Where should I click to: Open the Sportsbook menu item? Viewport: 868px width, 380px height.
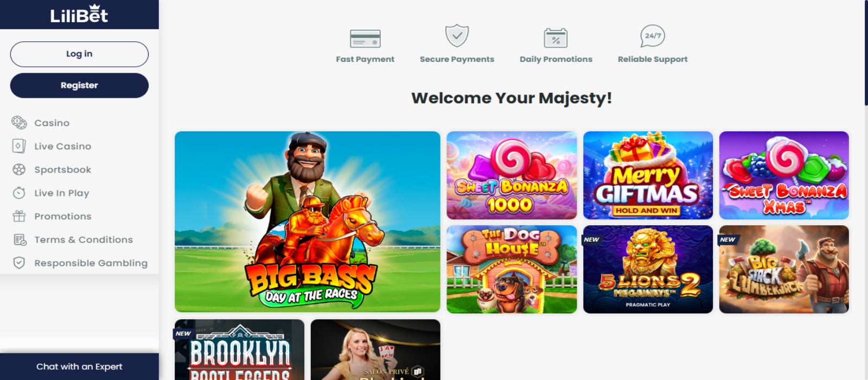pyautogui.click(x=63, y=169)
